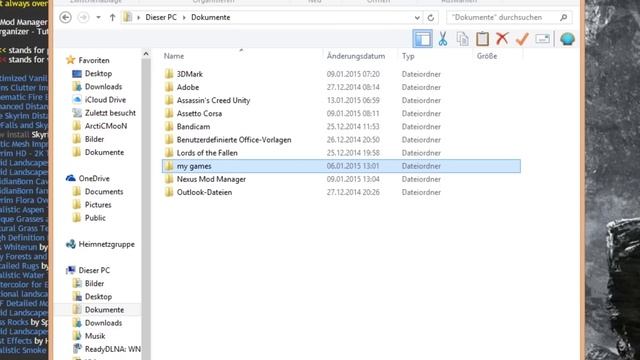Click Dokumente in the address path
The width and height of the screenshot is (640, 360).
click(x=211, y=17)
